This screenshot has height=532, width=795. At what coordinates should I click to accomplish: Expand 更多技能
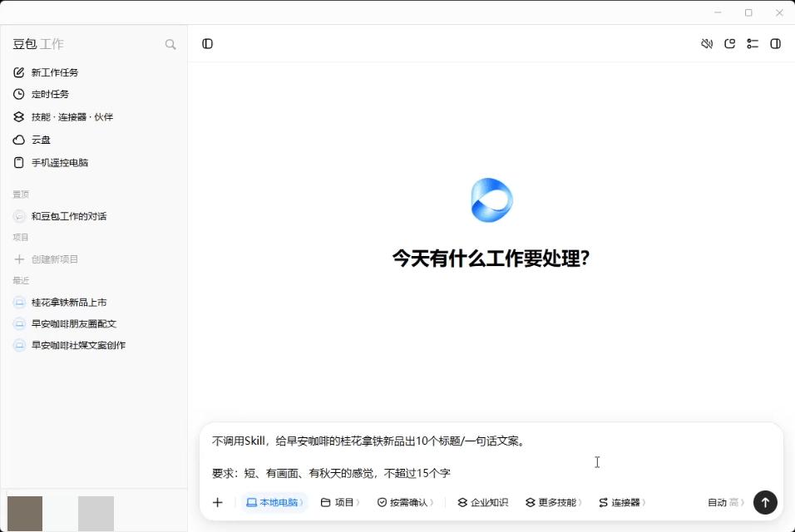(x=553, y=503)
